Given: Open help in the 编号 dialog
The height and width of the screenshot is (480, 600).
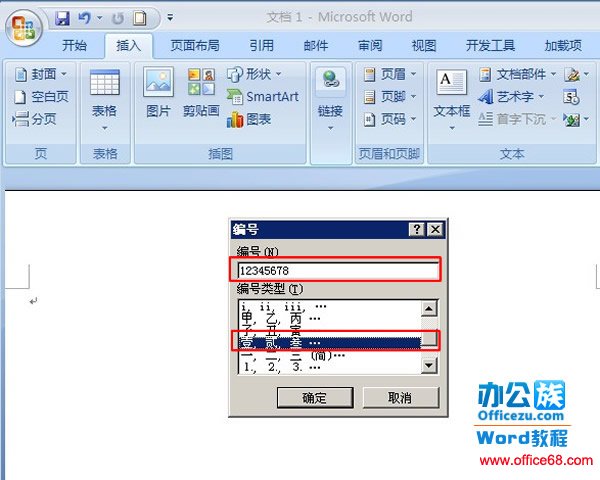Looking at the screenshot, I should (417, 229).
